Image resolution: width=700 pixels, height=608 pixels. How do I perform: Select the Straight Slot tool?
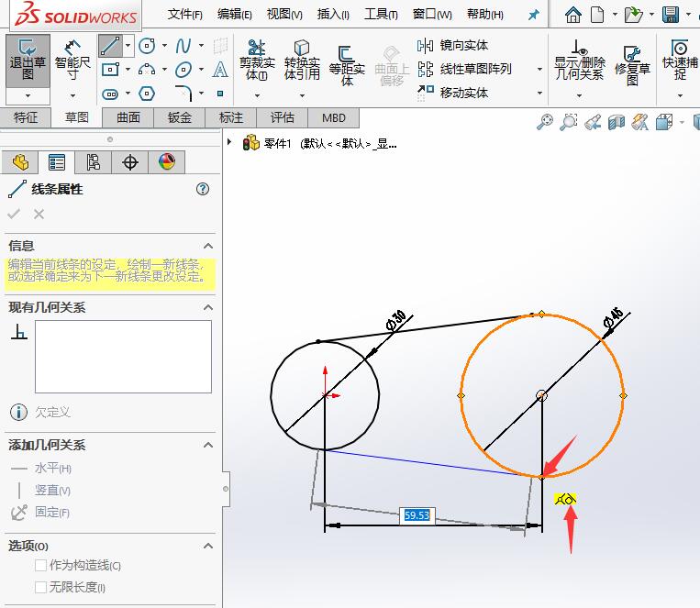coord(110,94)
